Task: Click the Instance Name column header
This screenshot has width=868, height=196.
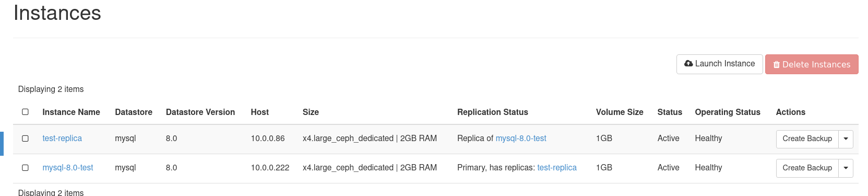Action: (x=71, y=112)
